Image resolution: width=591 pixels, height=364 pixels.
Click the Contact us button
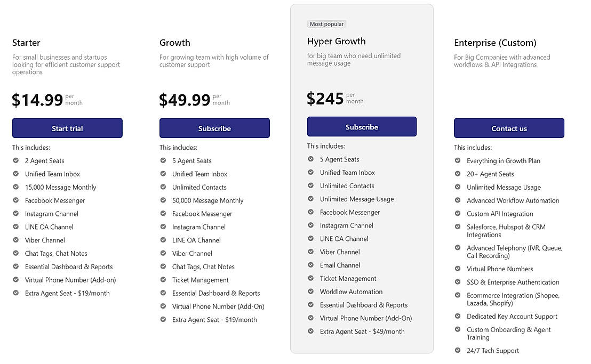click(x=509, y=128)
